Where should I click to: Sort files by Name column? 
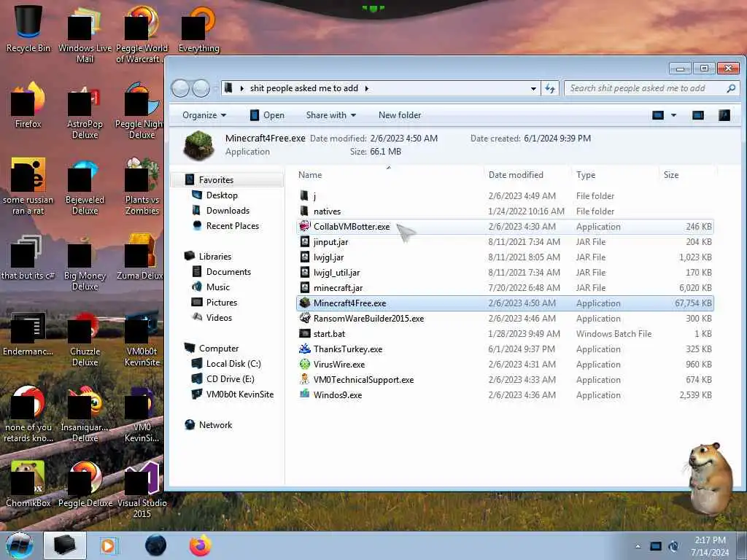[389, 175]
